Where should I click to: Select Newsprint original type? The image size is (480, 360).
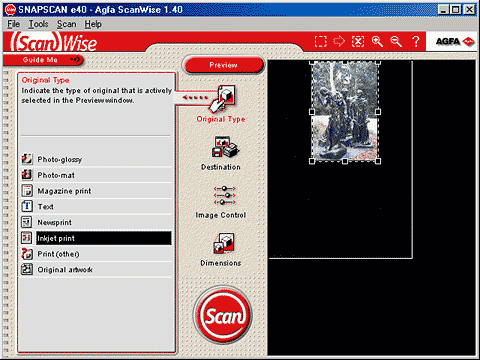(x=97, y=222)
